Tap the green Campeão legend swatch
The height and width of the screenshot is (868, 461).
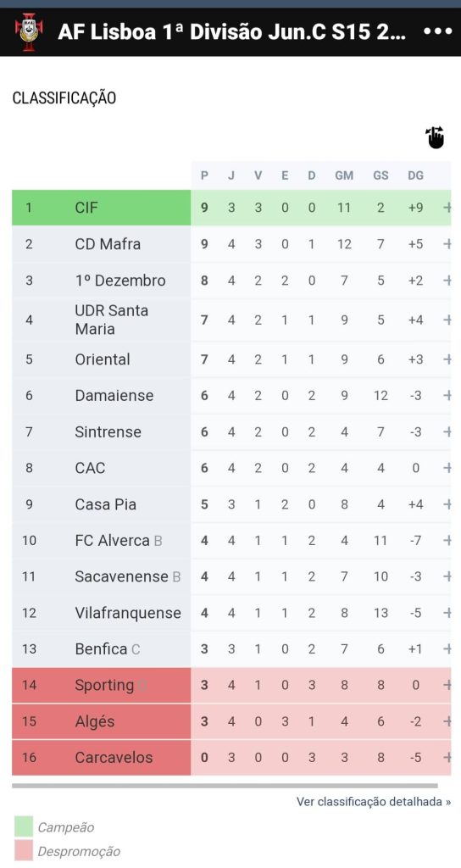pyautogui.click(x=24, y=827)
